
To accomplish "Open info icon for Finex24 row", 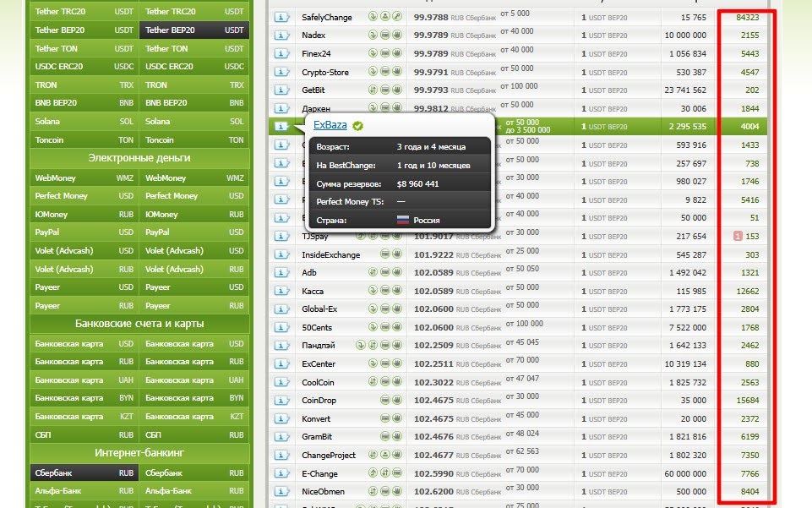I will [x=281, y=53].
